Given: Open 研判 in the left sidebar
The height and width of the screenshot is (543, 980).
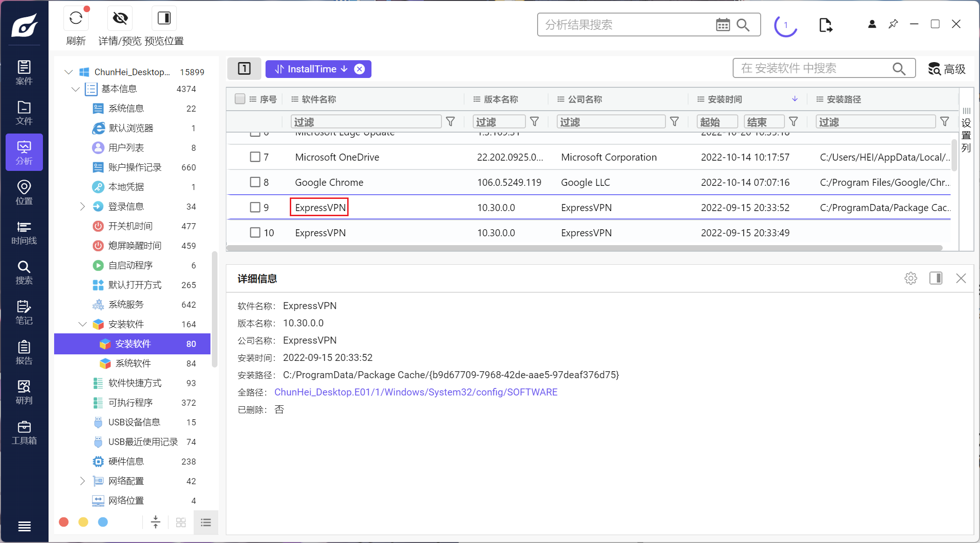Looking at the screenshot, I should click(x=24, y=392).
